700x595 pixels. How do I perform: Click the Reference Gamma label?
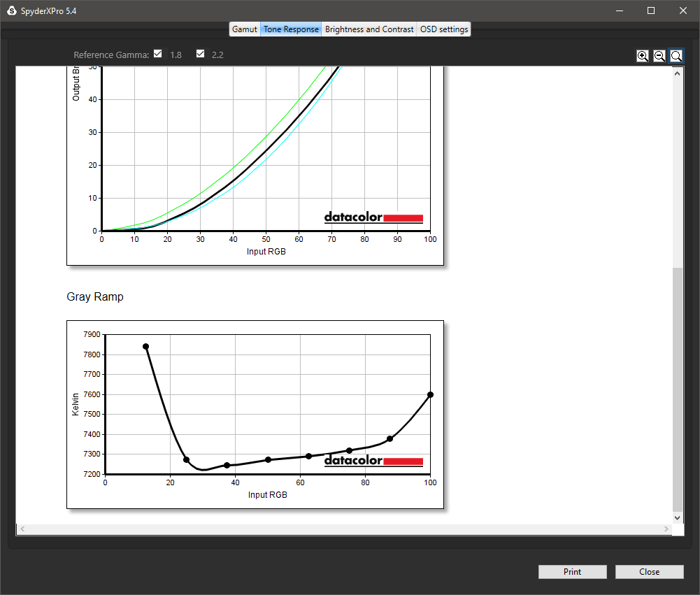pyautogui.click(x=111, y=55)
